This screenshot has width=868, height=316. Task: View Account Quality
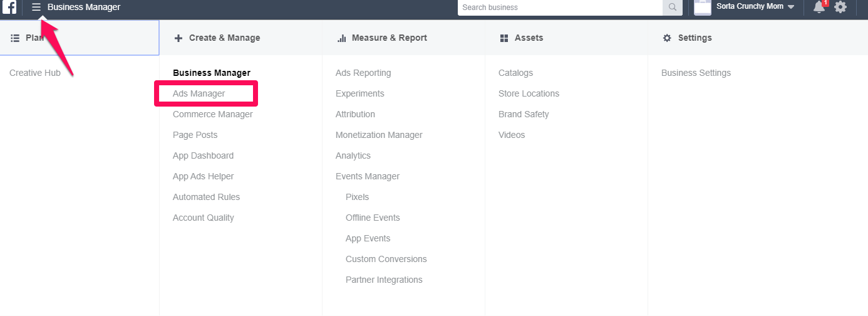pos(204,218)
